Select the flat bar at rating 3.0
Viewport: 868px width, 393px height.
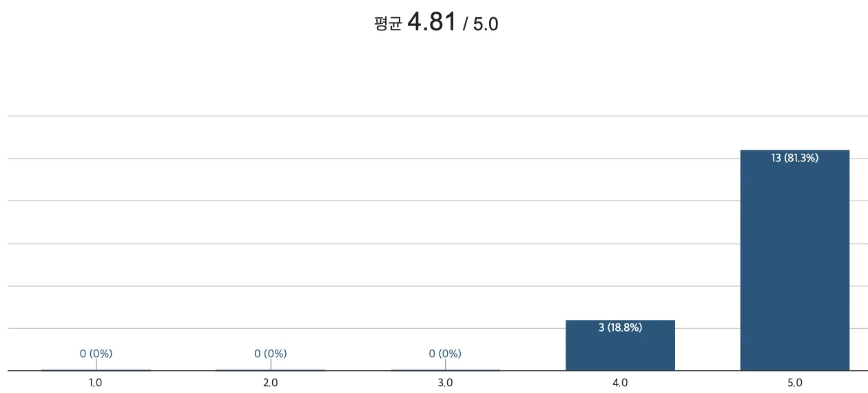[x=445, y=370]
